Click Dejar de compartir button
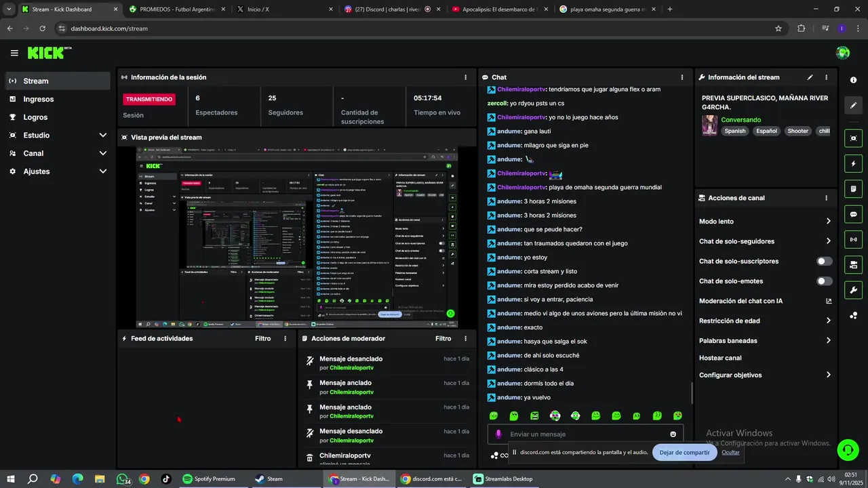This screenshot has width=868, height=488. 684,452
